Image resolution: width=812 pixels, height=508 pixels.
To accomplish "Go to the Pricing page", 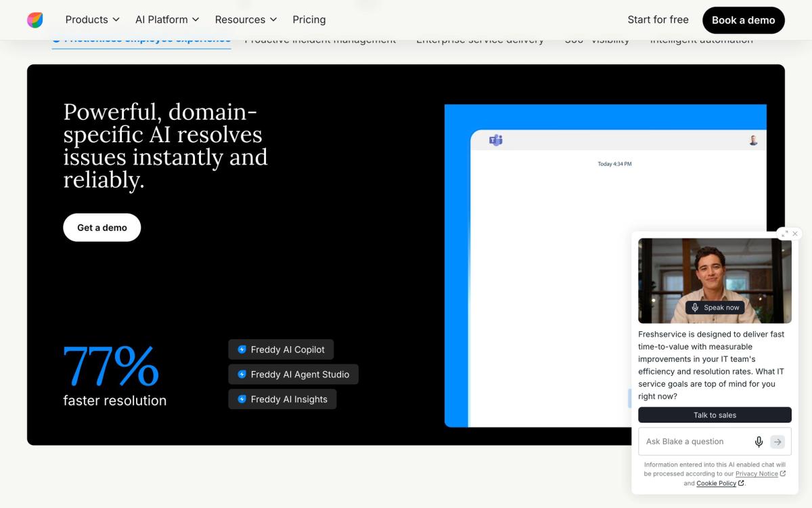I will point(309,20).
